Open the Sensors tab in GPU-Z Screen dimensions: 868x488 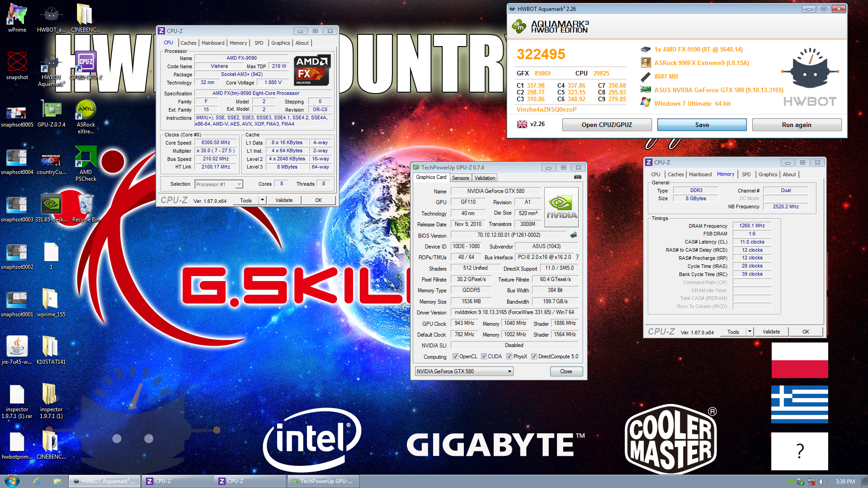460,178
